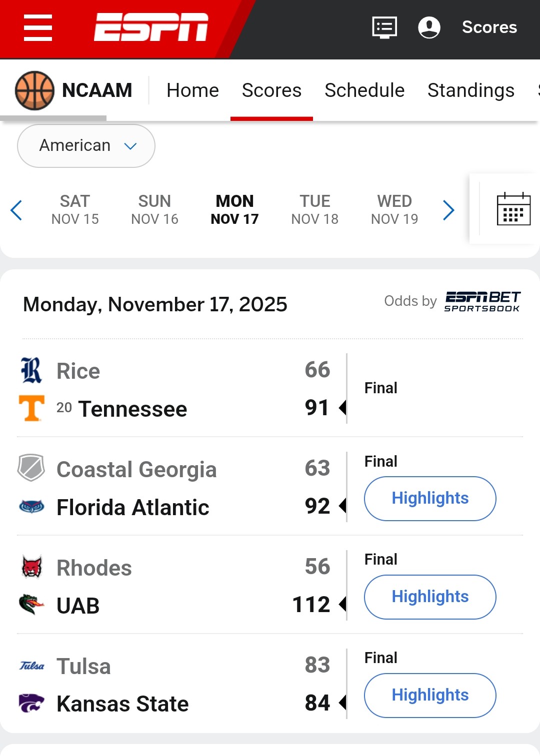Click the ESPN logo
The width and height of the screenshot is (540, 756).
[151, 27]
